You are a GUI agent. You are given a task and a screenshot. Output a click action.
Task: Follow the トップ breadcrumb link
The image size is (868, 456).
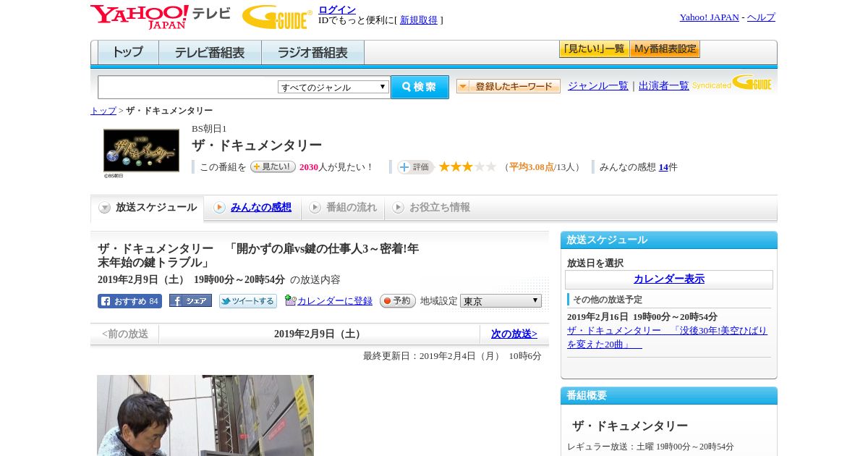click(x=103, y=111)
